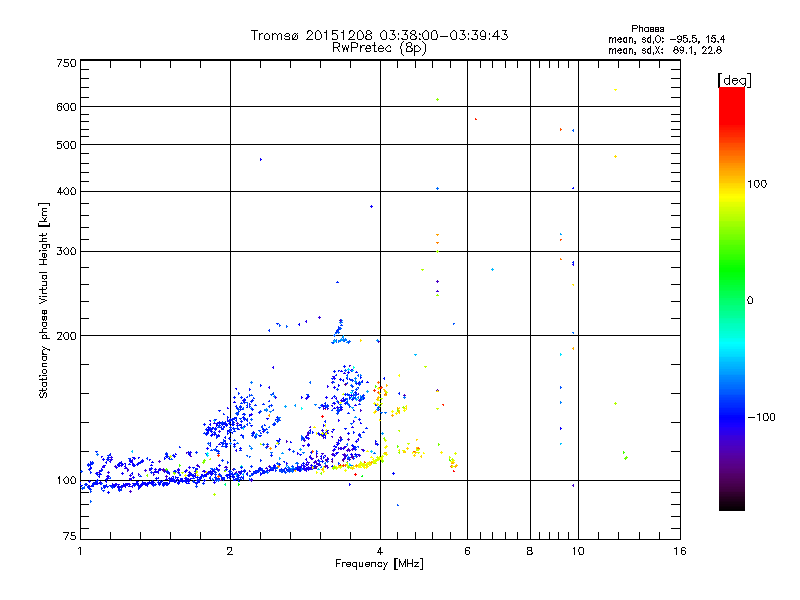Click the x-axis tick label '1'
Image resolution: width=800 pixels, height=600 pixels.
pyautogui.click(x=80, y=551)
